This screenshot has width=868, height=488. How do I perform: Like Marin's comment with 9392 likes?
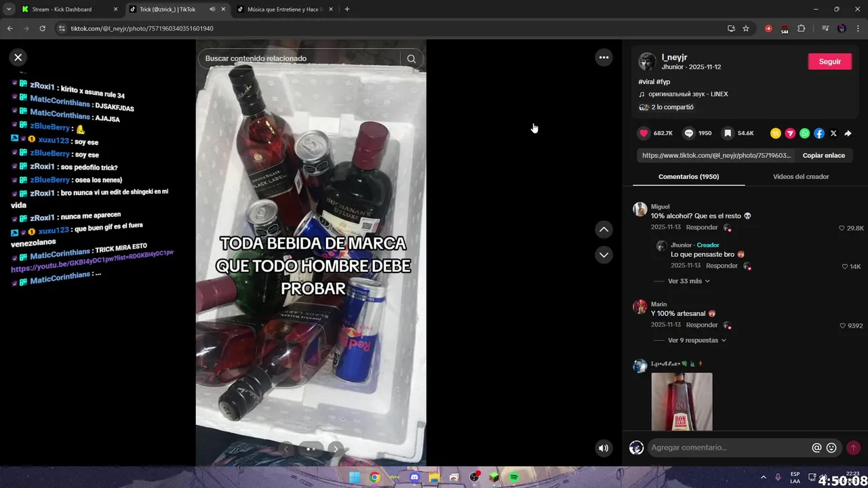842,326
